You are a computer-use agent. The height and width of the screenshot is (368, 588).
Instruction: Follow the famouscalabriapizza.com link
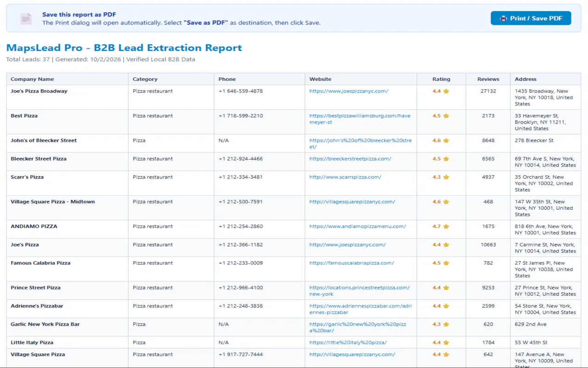click(x=351, y=263)
